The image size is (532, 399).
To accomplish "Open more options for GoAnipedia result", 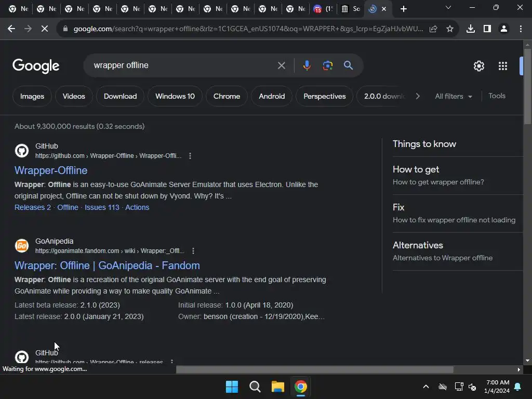I will pos(193,251).
